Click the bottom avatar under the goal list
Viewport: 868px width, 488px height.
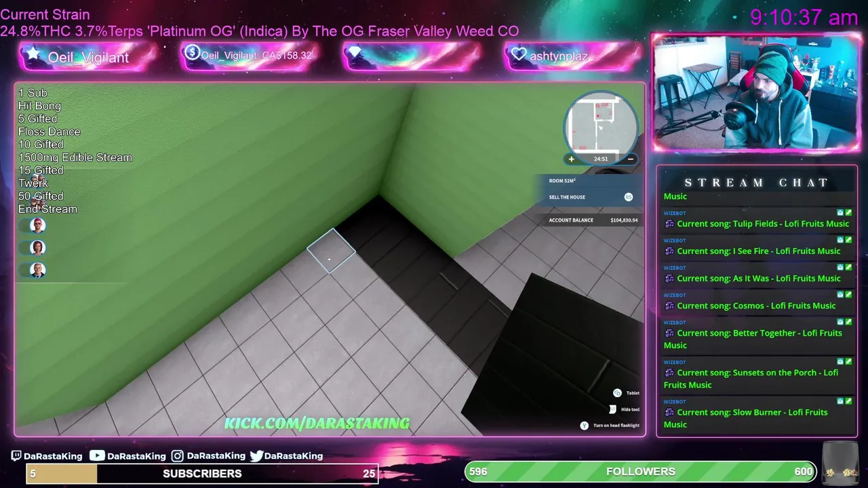(x=38, y=270)
